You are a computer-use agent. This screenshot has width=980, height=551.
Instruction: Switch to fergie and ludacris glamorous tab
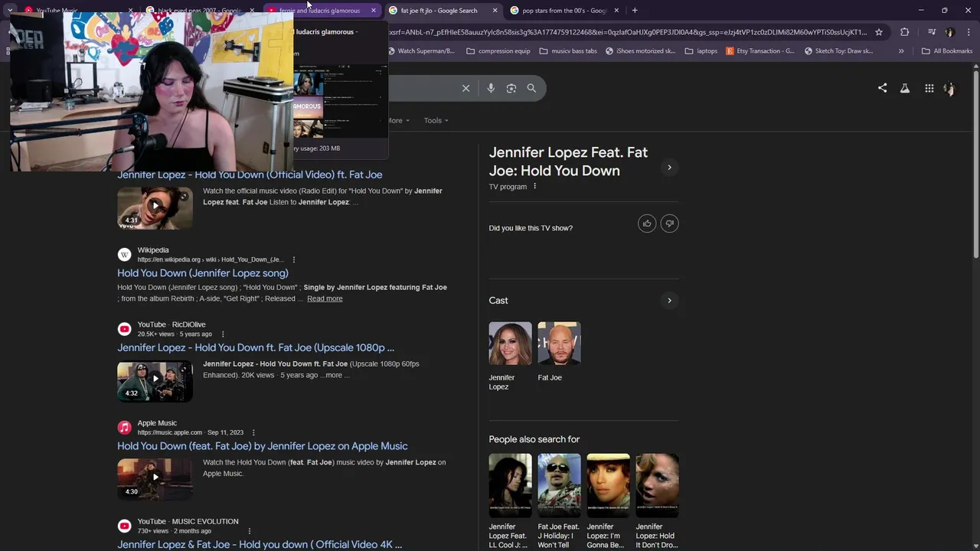coord(322,11)
